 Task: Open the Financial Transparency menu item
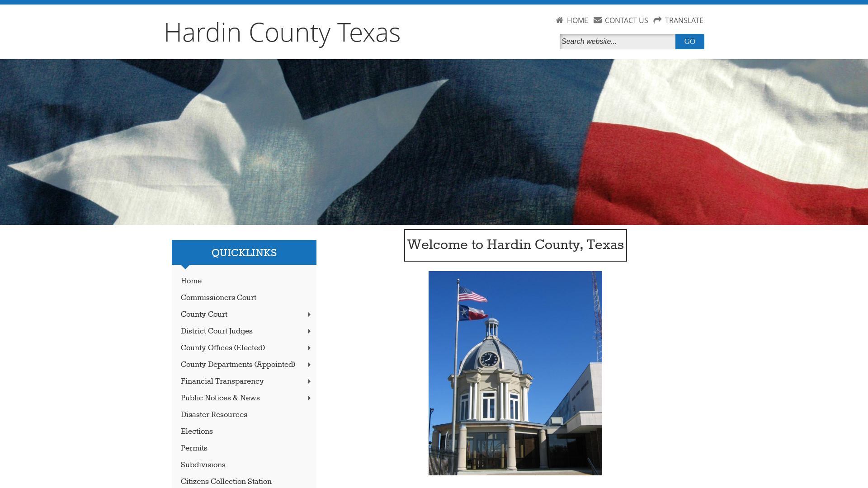click(222, 381)
